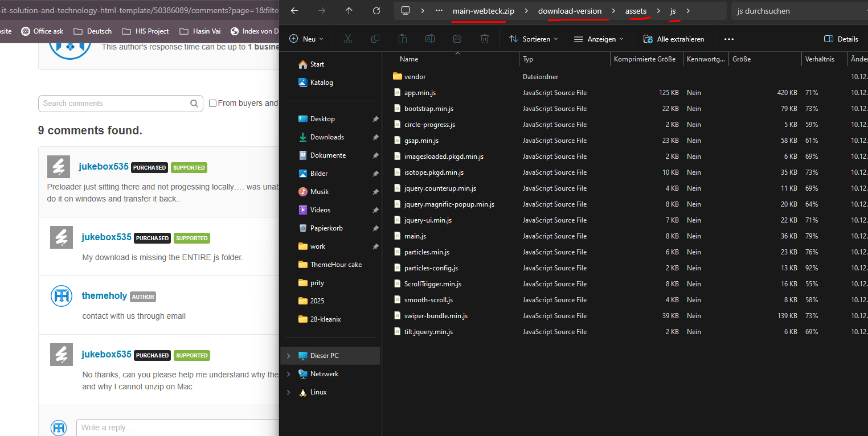868x436 pixels.
Task: Open Desktop in quick access
Action: pyautogui.click(x=317, y=119)
